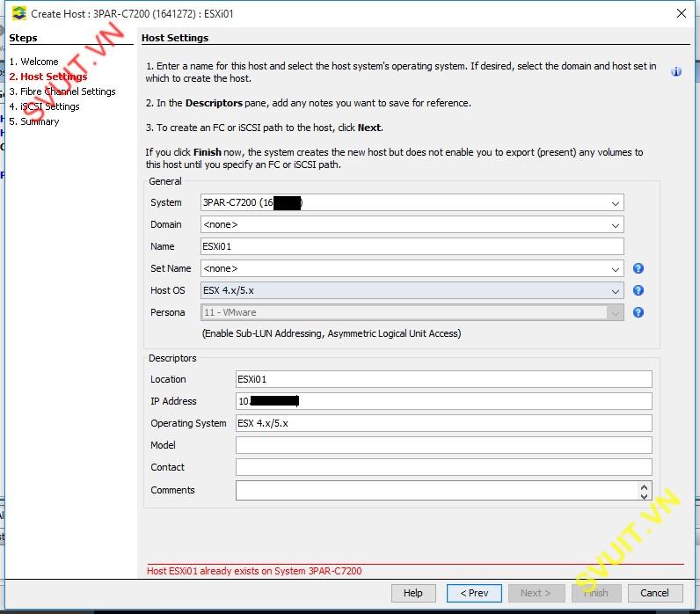This screenshot has height=614, width=700.
Task: Expand the Set Name dropdown
Action: click(x=616, y=269)
